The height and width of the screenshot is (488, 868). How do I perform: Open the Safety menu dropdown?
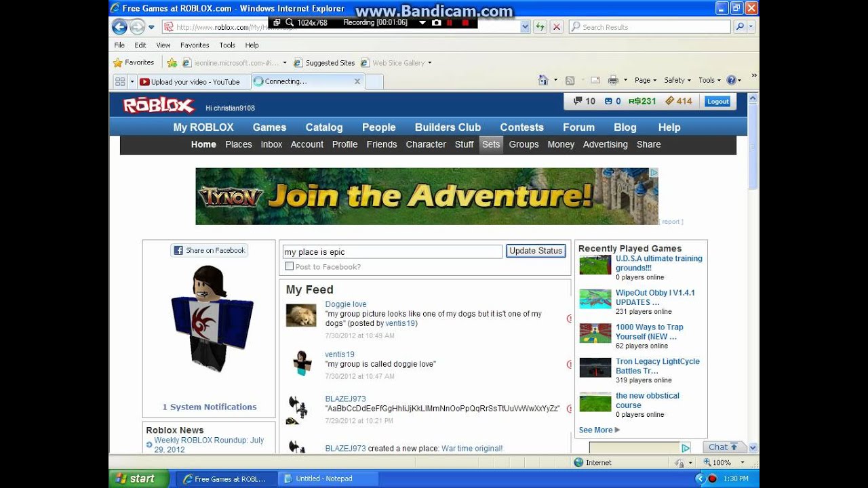(x=677, y=80)
